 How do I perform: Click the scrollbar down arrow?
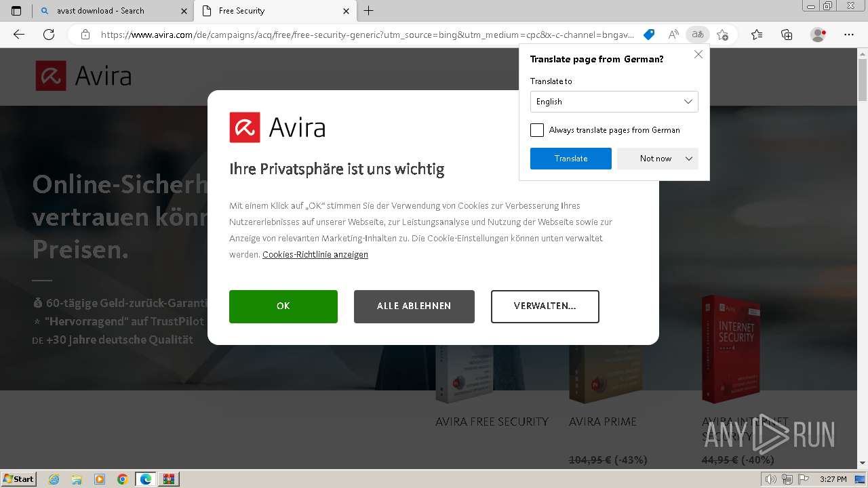(863, 464)
